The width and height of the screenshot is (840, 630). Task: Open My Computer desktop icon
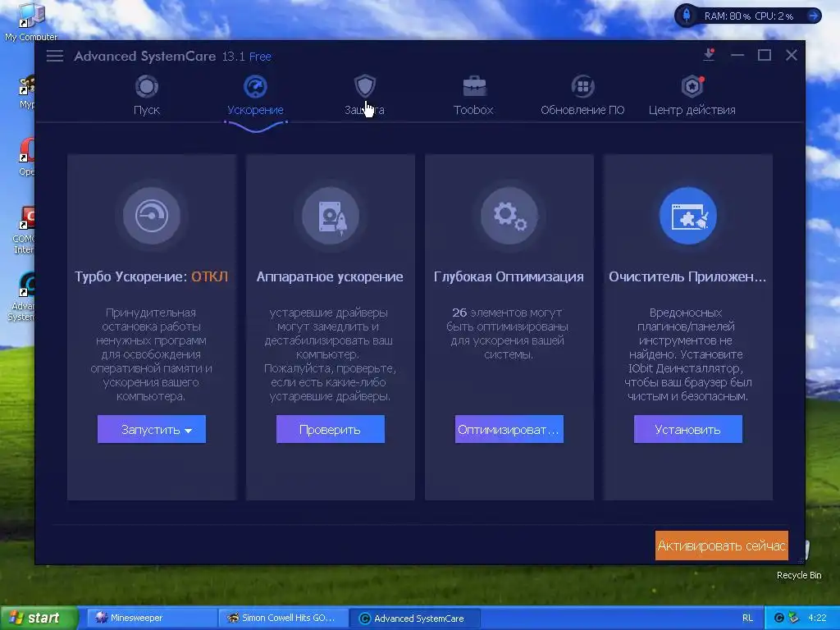30,22
